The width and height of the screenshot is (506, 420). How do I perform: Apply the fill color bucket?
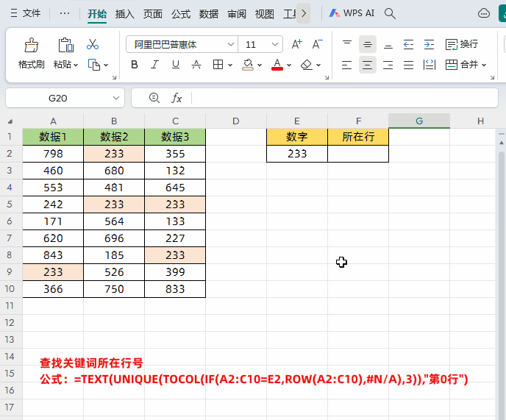[x=248, y=65]
